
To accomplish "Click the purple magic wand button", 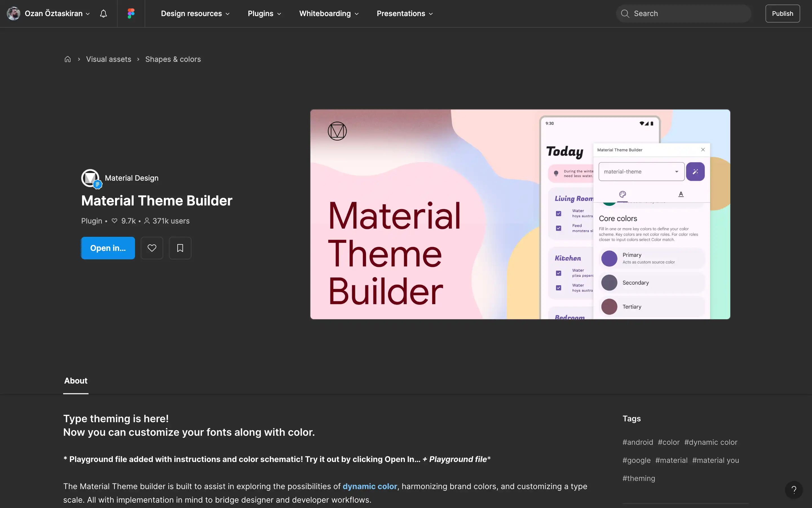I will (x=695, y=172).
